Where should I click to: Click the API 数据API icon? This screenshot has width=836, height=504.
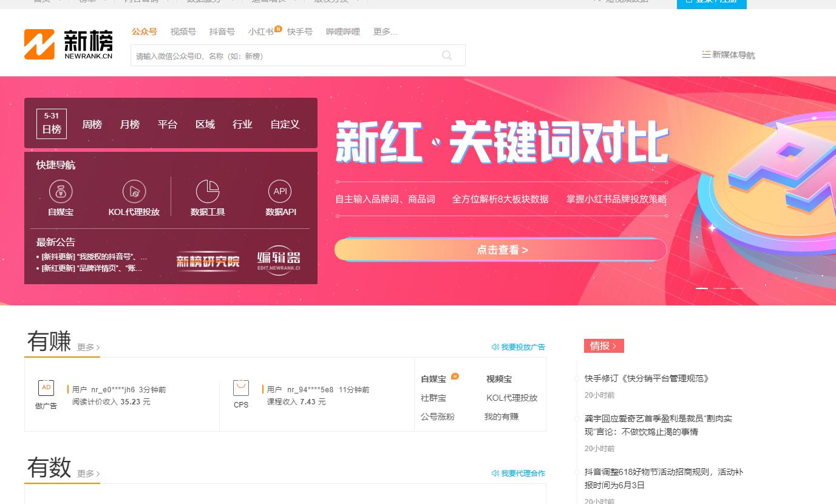point(280,191)
